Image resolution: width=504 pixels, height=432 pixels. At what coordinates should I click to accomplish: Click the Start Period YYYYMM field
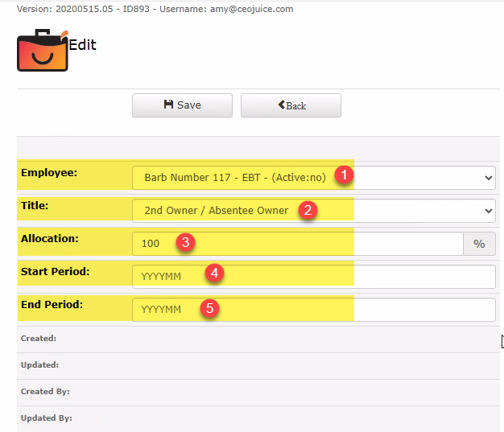click(314, 277)
